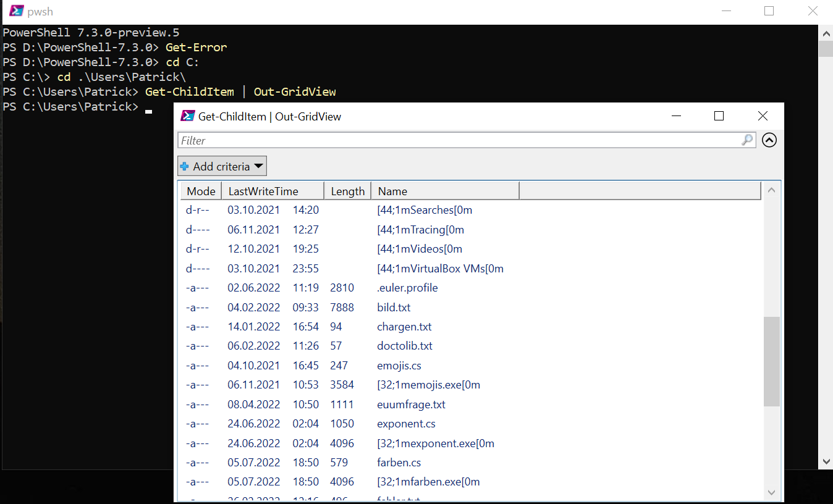The height and width of the screenshot is (504, 833).
Task: Click the scroll-up arrow of the grid scrollbar
Action: 771,189
